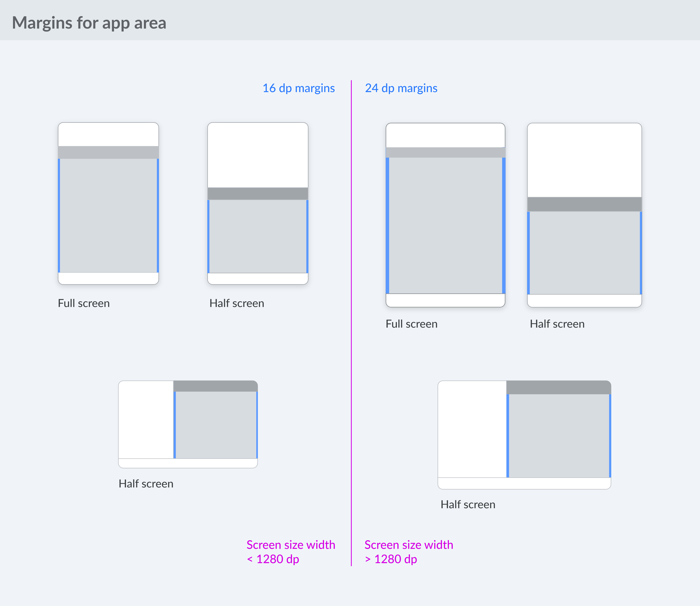Viewport: 700px width, 606px height.
Task: Click the gray header bar in small Full screen mockup
Action: click(x=108, y=153)
